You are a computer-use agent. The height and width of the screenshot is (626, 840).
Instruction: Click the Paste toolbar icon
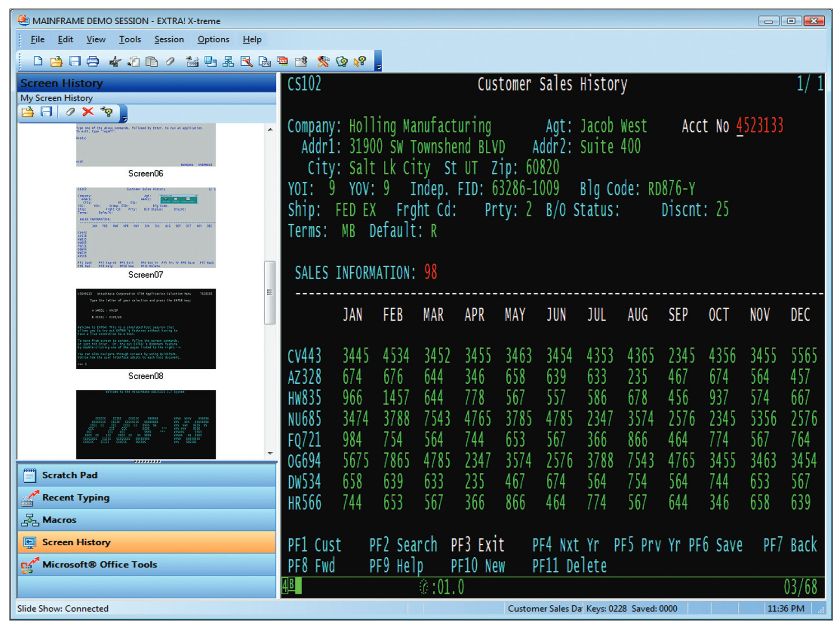click(x=152, y=60)
